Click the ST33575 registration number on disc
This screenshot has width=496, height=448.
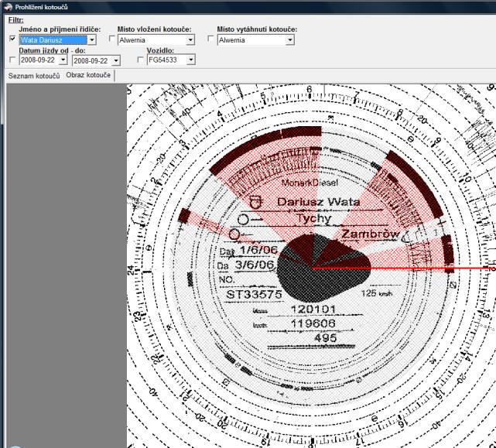tap(254, 294)
